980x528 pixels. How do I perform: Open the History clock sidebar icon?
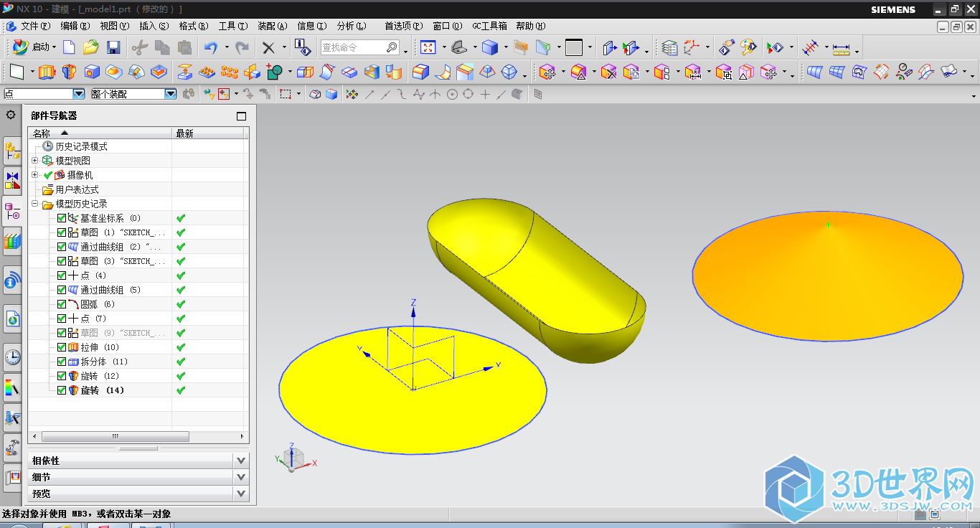(x=13, y=357)
